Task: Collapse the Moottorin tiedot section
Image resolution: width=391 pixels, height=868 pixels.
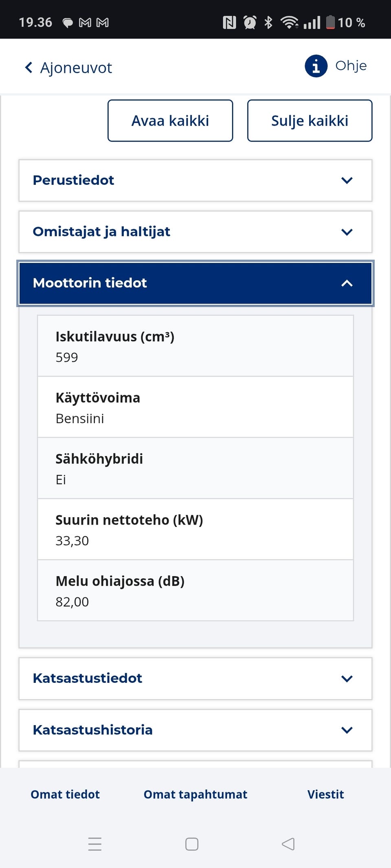Action: click(x=195, y=283)
